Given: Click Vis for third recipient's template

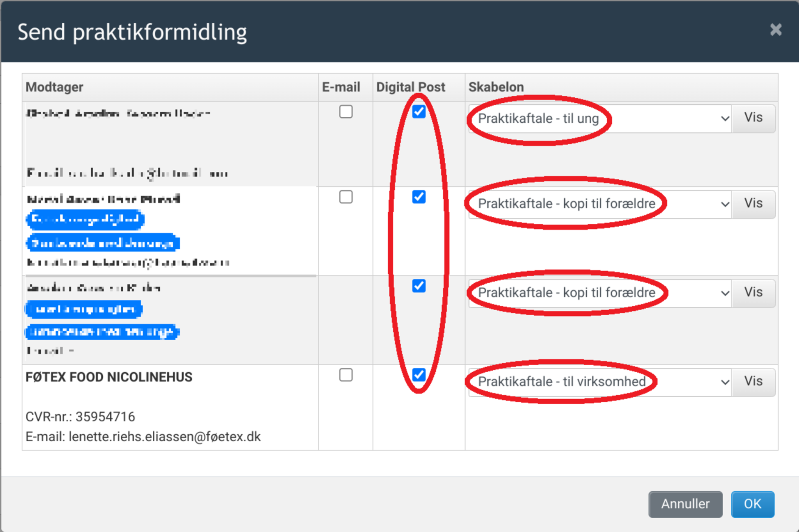Looking at the screenshot, I should click(753, 292).
